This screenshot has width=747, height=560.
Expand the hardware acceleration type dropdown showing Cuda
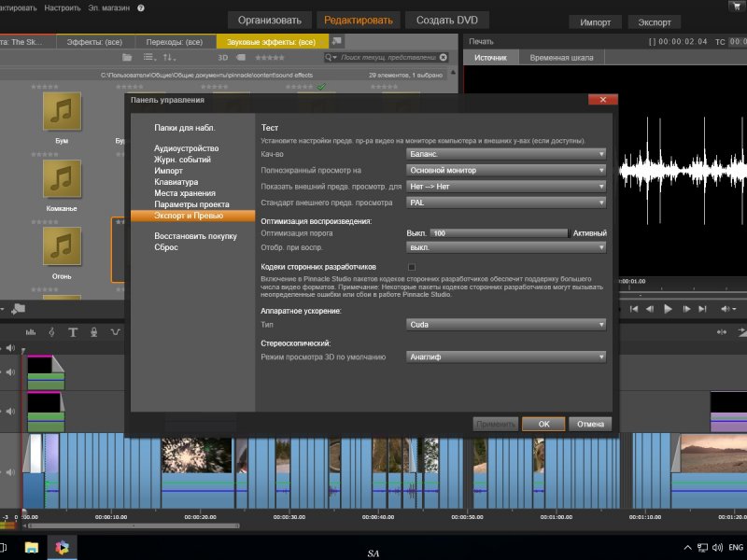(507, 325)
